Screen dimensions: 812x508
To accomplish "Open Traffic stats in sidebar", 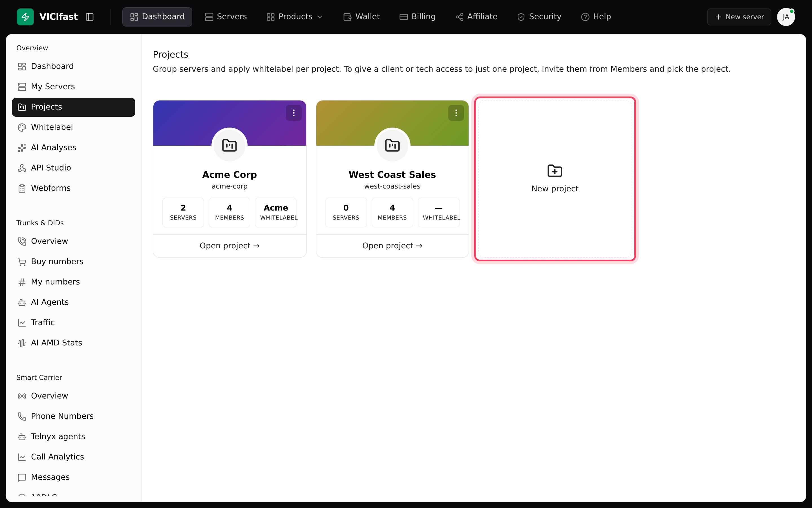I will 74,323.
